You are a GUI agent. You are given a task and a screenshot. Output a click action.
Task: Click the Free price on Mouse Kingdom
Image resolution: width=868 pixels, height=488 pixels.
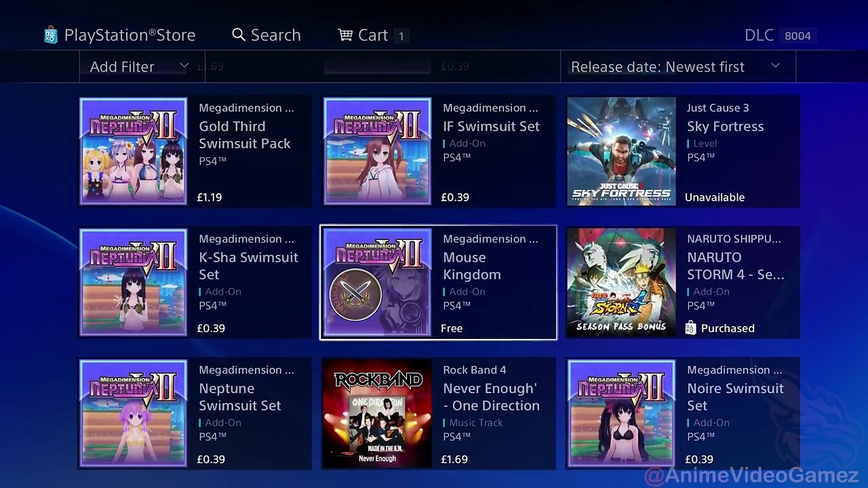coord(452,328)
